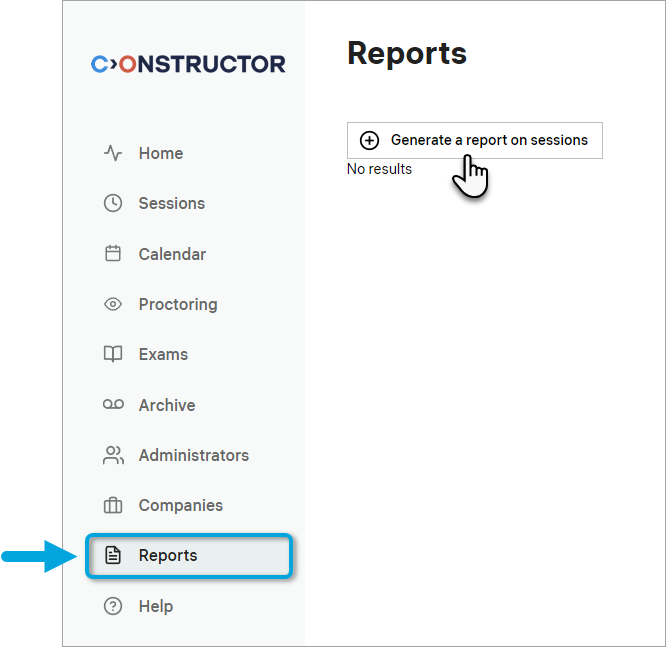Click the Companies briefcase icon
Viewport: 666px width, 647px height.
click(113, 505)
